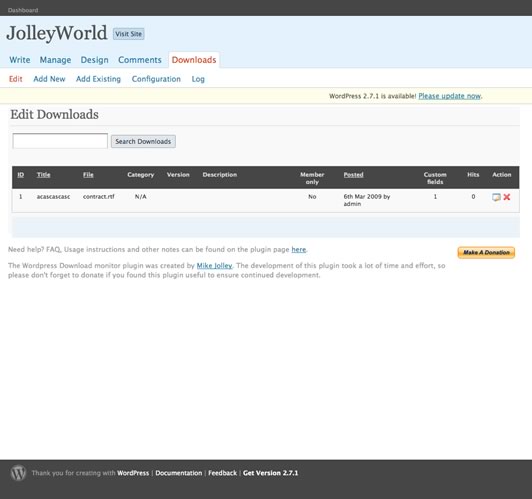Focus the download search text field
Viewport: 532px width, 499px height.
60,141
